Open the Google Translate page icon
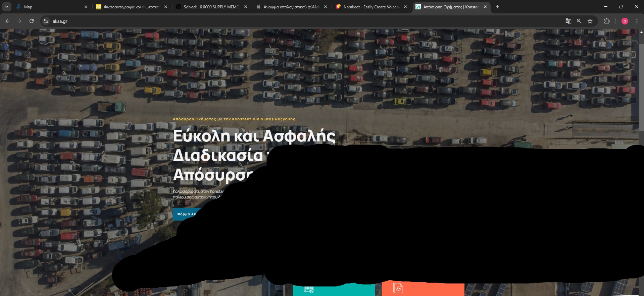Screen dimensions: 644x296 [x=568, y=21]
